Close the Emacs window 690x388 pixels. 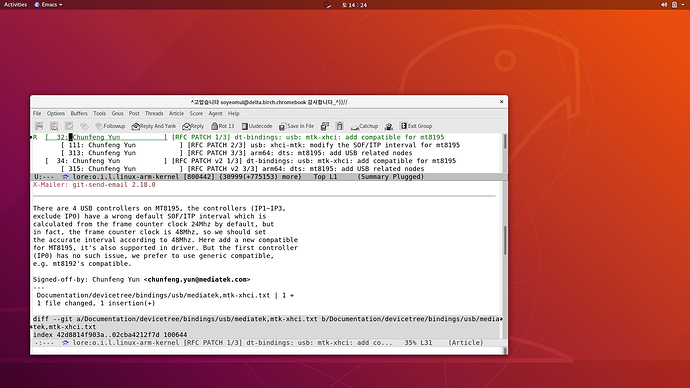click(x=501, y=102)
